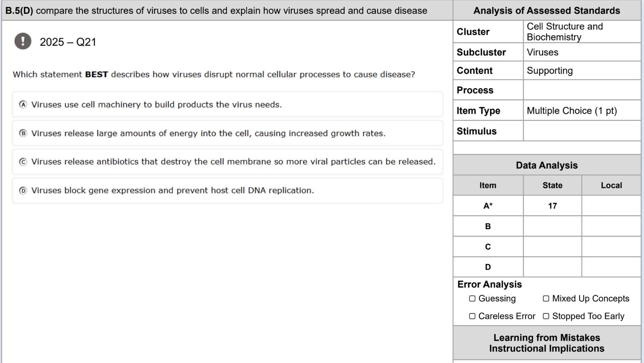Click the exclamation alert icon beside 2025 – Q21

23,41
